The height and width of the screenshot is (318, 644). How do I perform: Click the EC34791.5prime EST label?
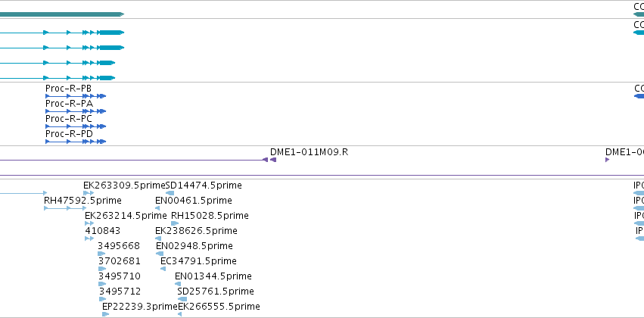point(198,261)
